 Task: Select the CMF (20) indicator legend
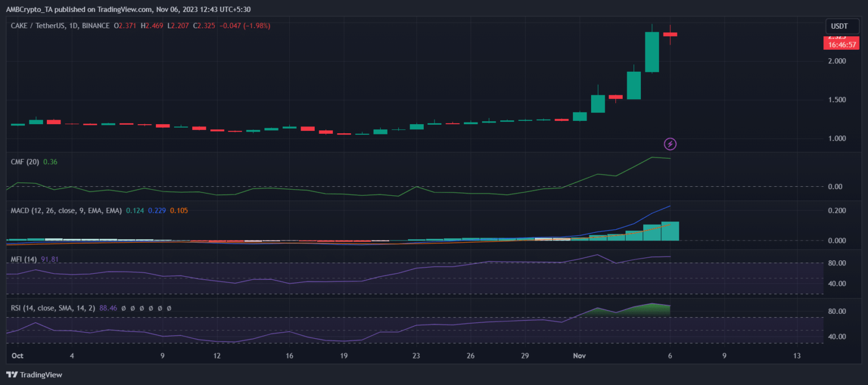tap(25, 162)
